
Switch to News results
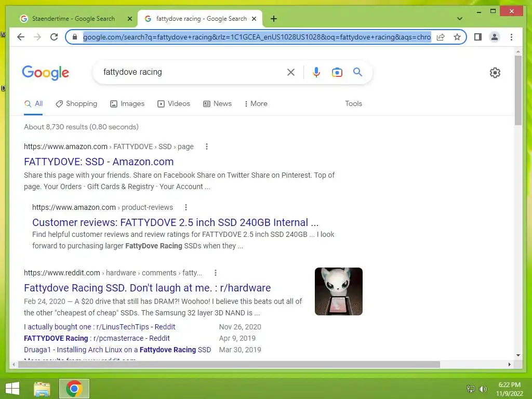click(217, 103)
